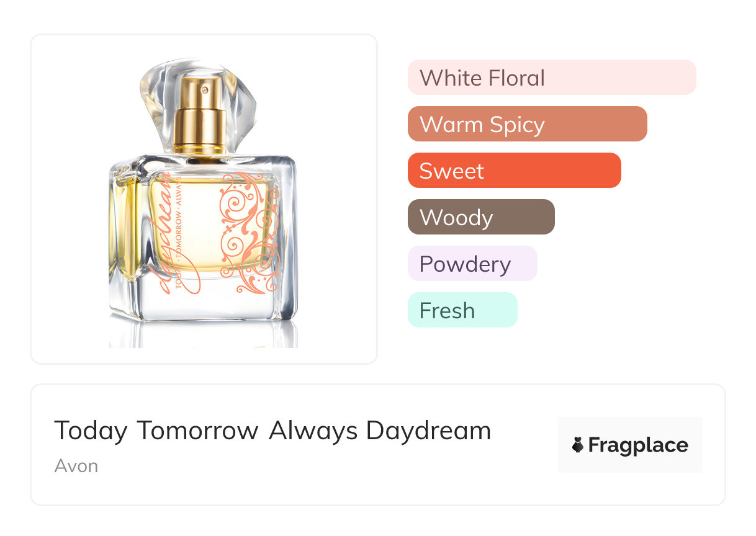The height and width of the screenshot is (536, 756).
Task: Pick the brown Woody accord bar
Action: [481, 217]
